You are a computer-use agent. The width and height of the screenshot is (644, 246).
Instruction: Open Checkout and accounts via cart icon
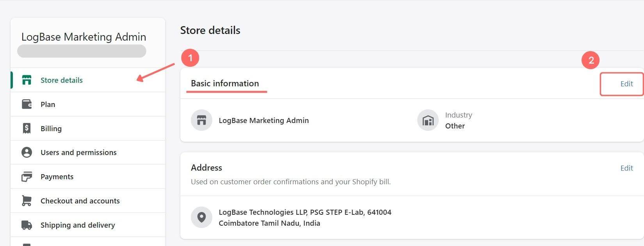(27, 201)
